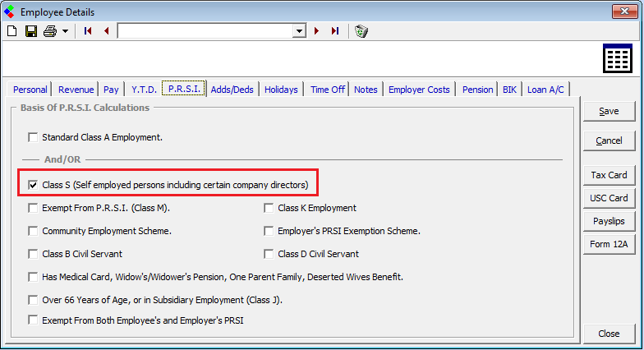Image resolution: width=644 pixels, height=350 pixels.
Task: Switch to the Revenue tab
Action: pyautogui.click(x=76, y=90)
